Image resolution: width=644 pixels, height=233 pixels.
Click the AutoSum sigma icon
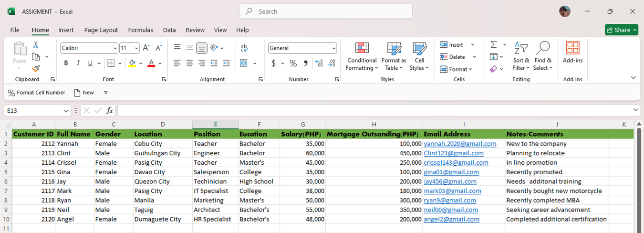tap(494, 44)
